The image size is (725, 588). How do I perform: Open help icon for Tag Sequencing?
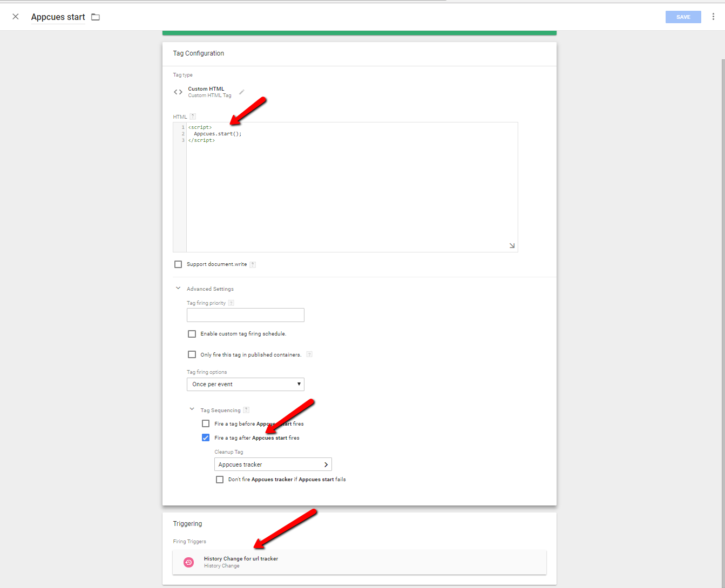[x=246, y=410]
